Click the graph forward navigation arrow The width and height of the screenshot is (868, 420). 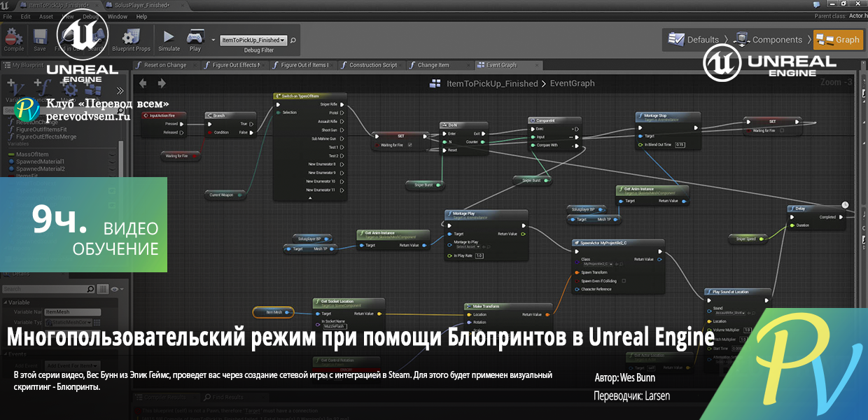coord(162,83)
